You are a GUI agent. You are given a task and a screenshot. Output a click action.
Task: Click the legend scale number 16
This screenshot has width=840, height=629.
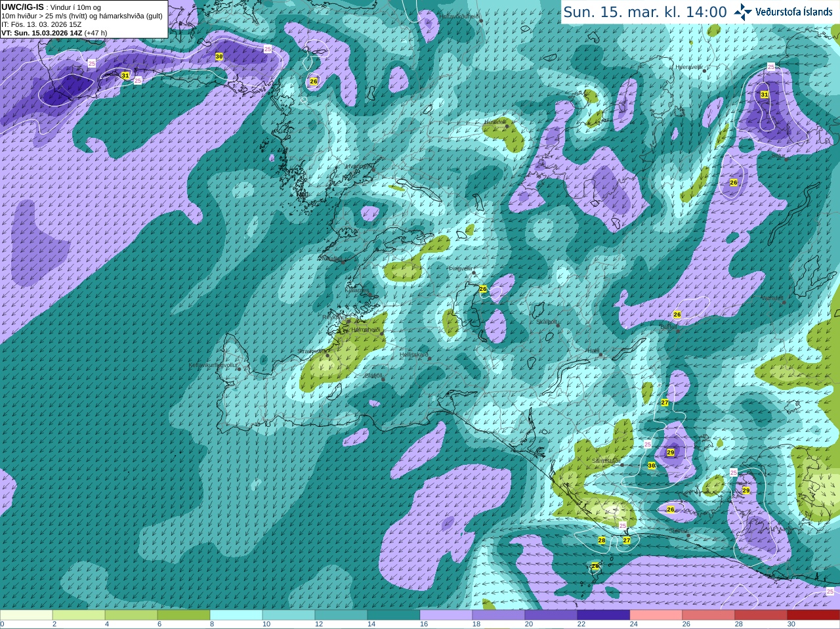point(424,624)
